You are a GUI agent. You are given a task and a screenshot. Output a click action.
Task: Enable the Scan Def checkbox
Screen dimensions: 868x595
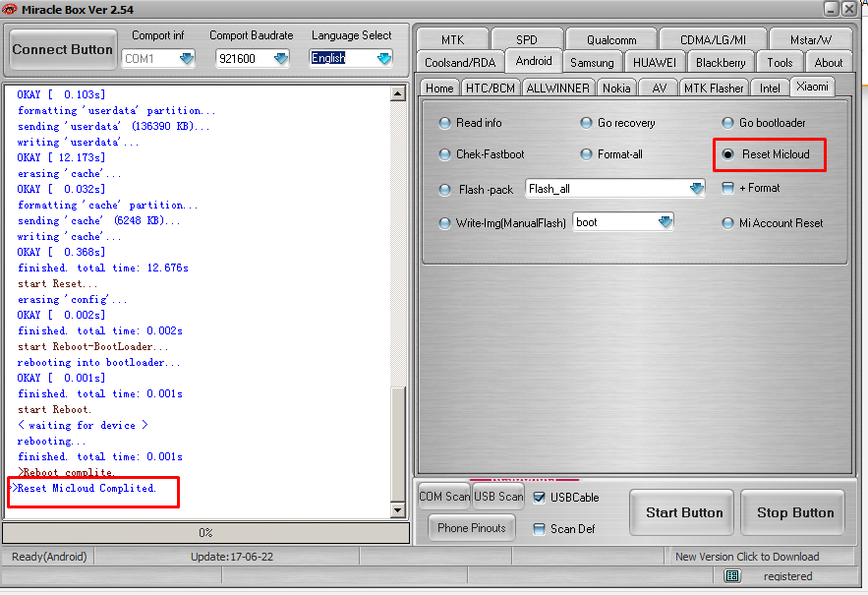click(x=539, y=529)
